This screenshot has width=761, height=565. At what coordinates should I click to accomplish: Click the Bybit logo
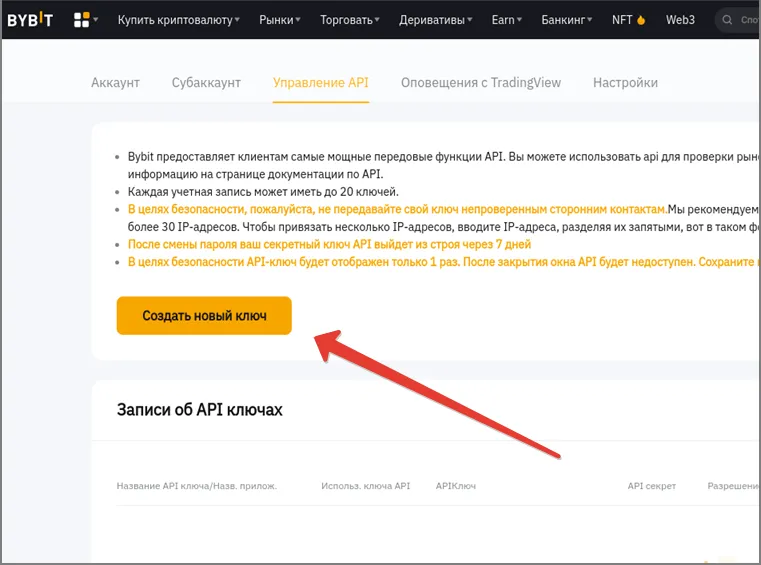[31, 19]
